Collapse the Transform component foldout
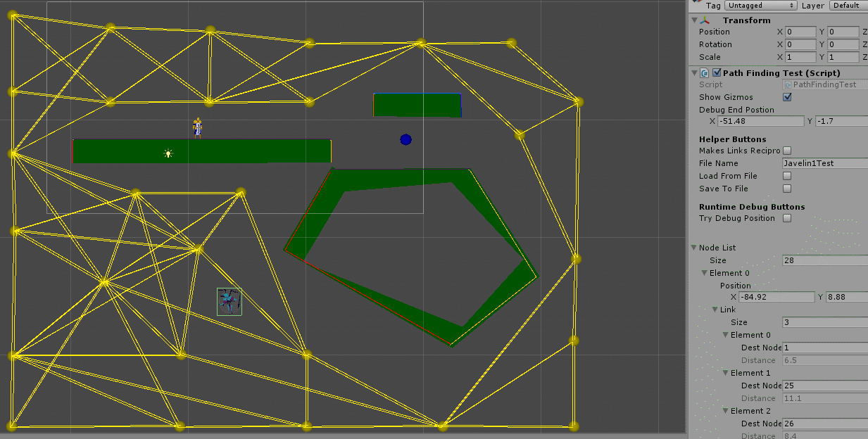 [x=694, y=20]
